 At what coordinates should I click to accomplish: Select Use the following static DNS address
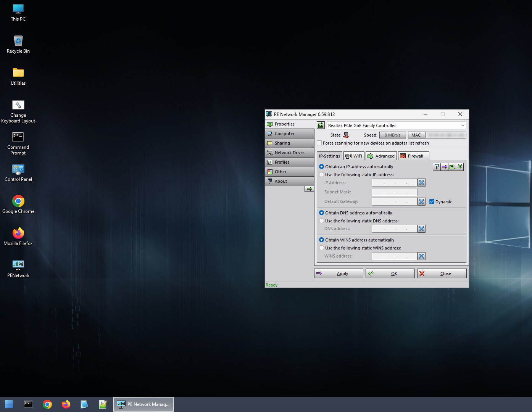point(322,221)
